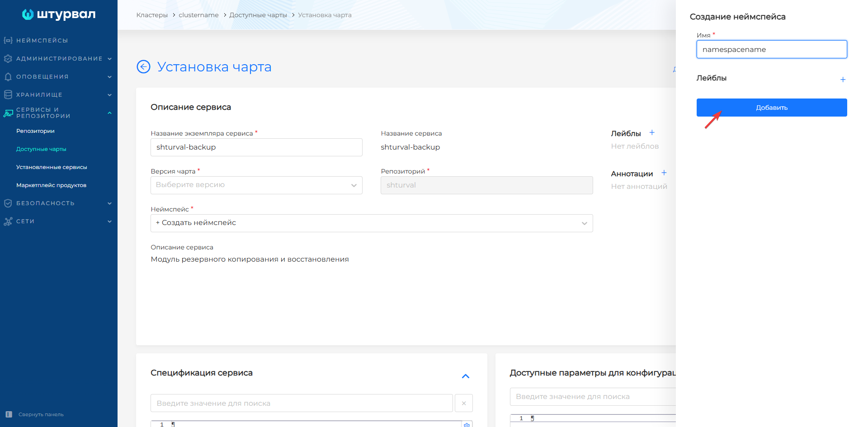Viewport: 868px width, 427px height.
Task: Open the Сети network icon
Action: pyautogui.click(x=8, y=221)
